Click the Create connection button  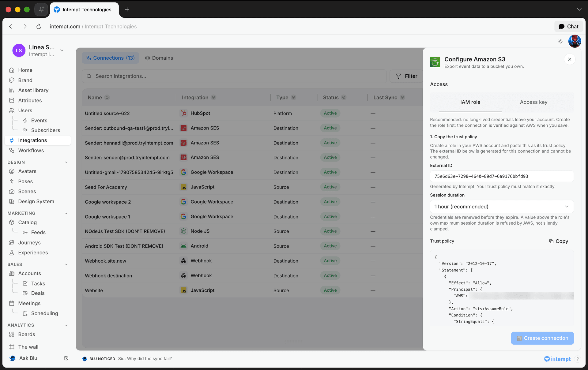point(542,338)
